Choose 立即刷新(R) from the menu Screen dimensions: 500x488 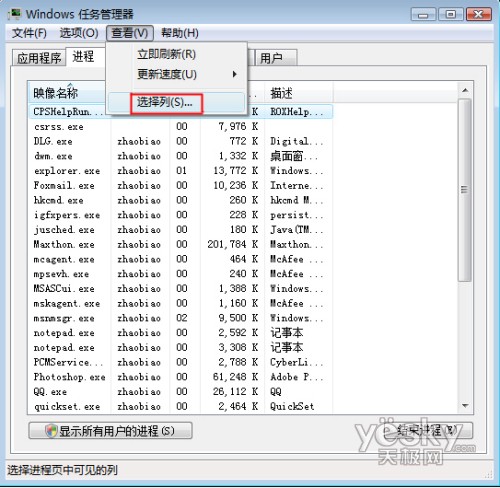click(x=177, y=54)
